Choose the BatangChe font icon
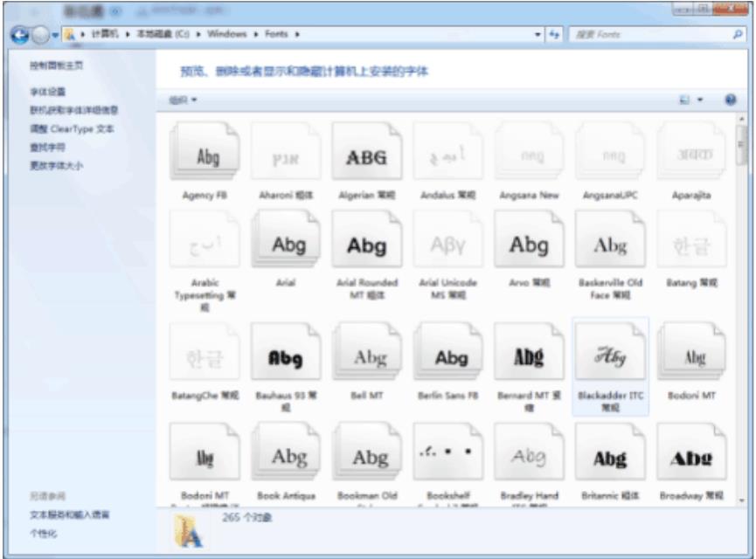Image resolution: width=756 pixels, height=559 pixels. [205, 352]
